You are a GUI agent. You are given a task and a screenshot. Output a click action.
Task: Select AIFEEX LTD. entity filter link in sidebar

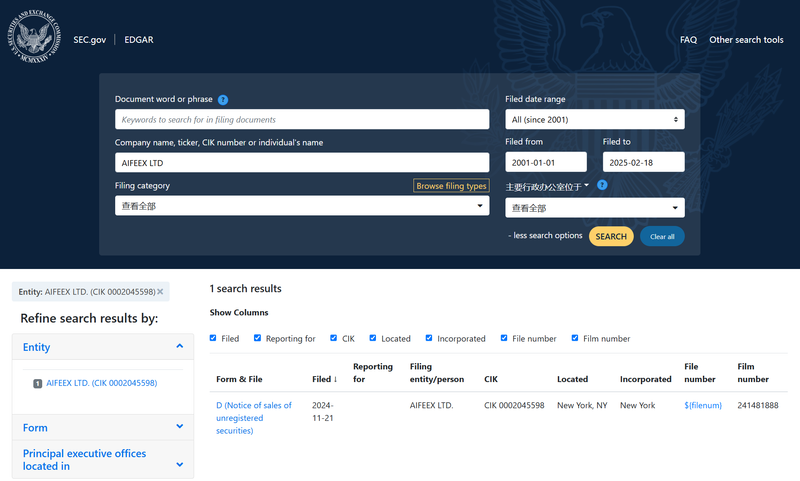(102, 383)
